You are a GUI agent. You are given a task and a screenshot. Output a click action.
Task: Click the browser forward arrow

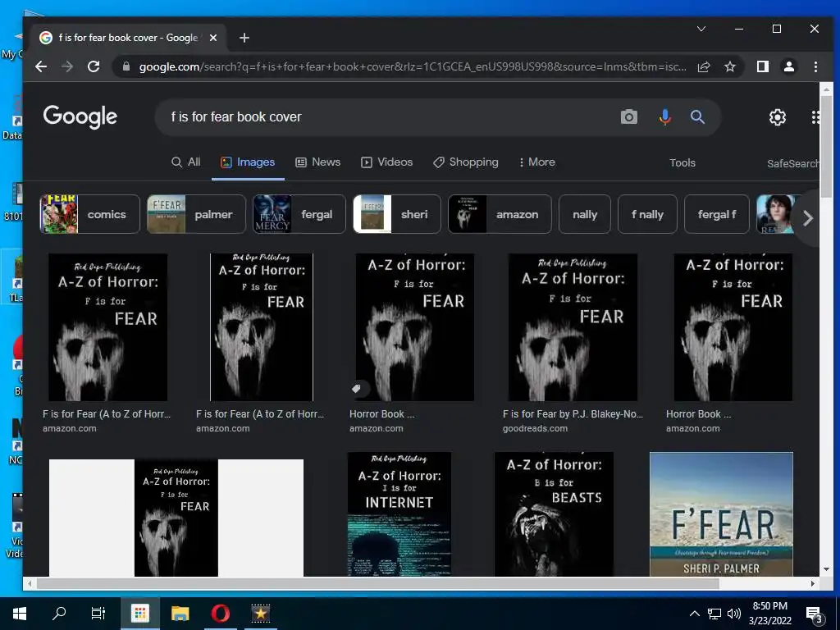67,66
